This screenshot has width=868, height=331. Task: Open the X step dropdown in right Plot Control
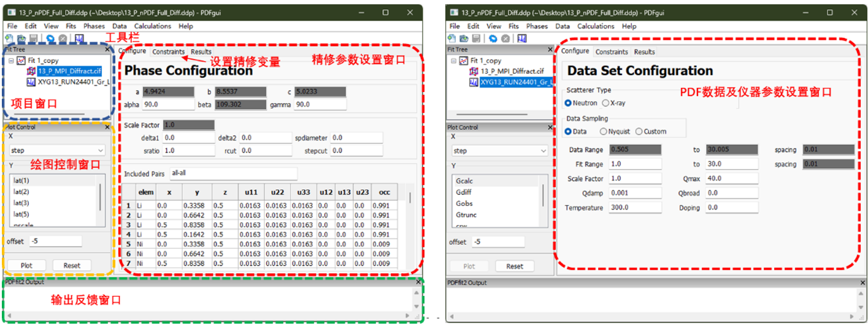(499, 150)
